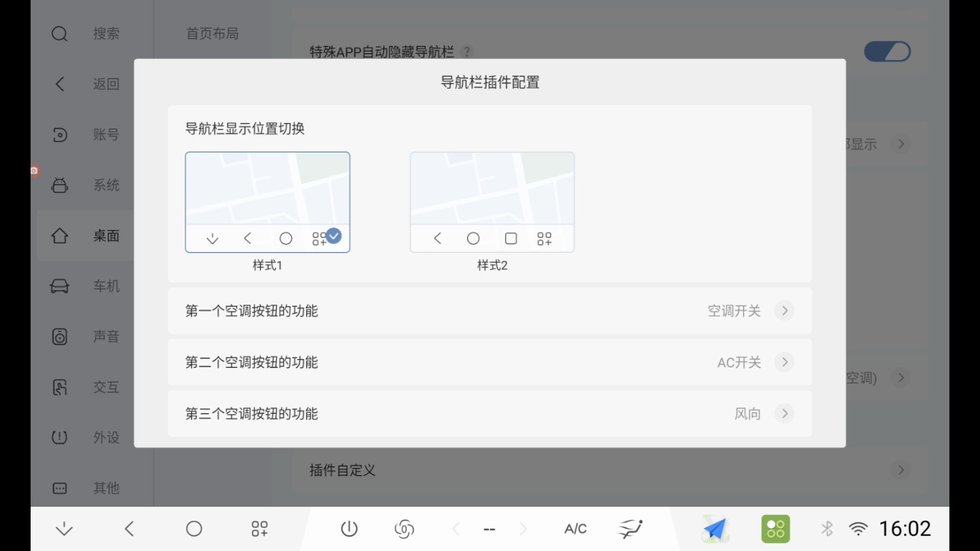Expand 第三个空调按钮的功能 chevron
Screen dimensions: 980x551
[785, 413]
